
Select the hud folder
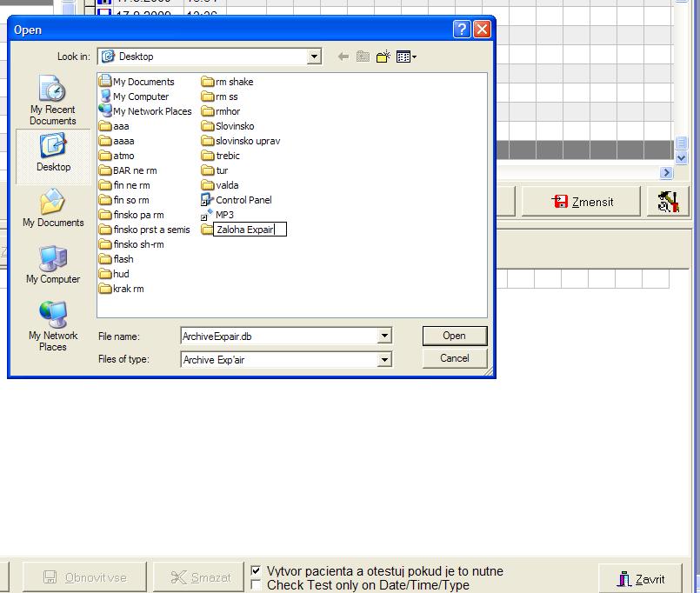[x=114, y=273]
